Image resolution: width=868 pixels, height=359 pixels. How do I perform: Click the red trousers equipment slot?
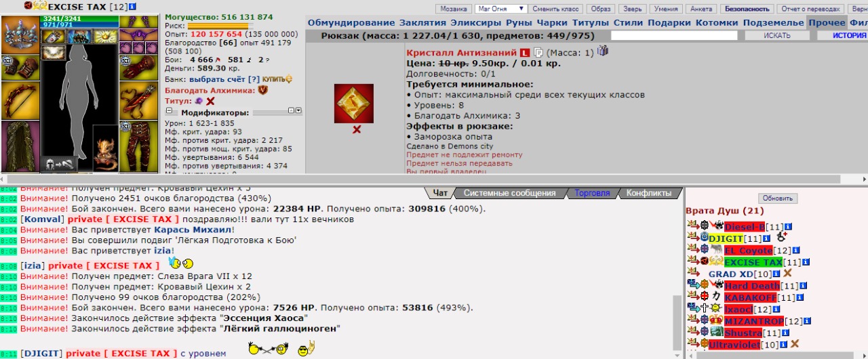tap(139, 146)
